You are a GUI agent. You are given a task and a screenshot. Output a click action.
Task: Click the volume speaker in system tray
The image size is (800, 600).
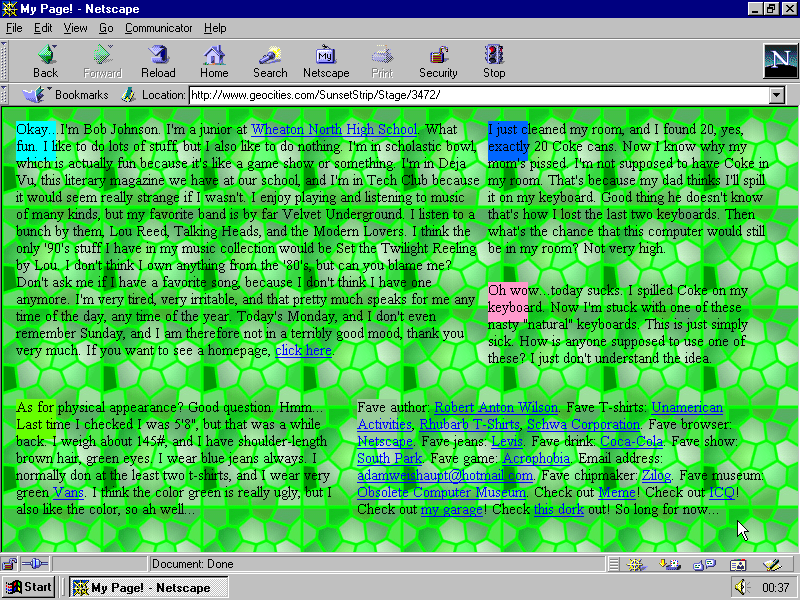click(740, 587)
